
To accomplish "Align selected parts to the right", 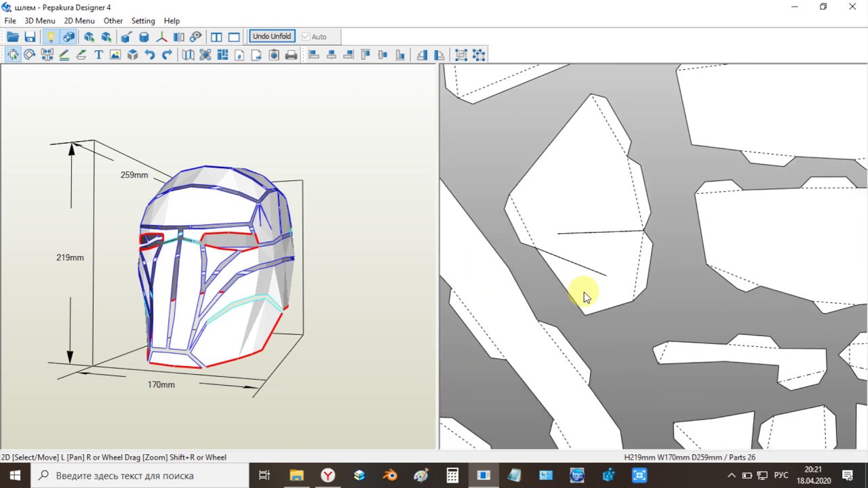I will (349, 55).
